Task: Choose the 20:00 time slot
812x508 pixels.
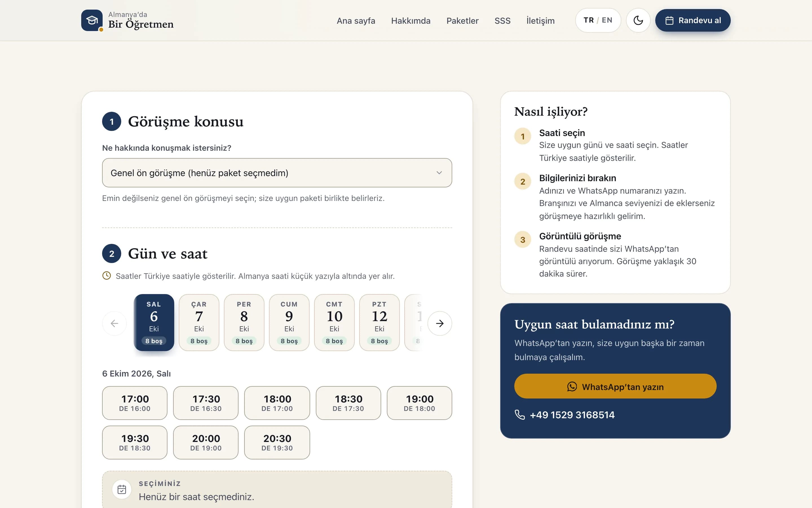Action: click(206, 443)
